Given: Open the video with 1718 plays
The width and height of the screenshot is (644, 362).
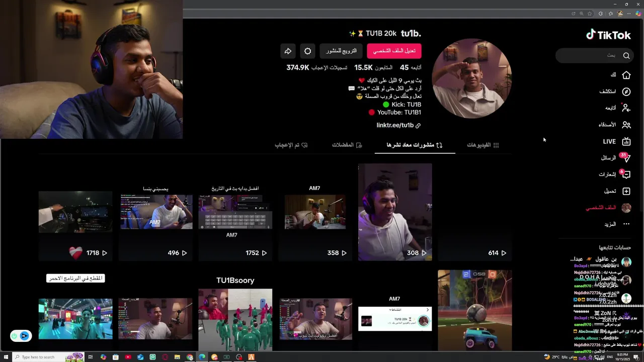Looking at the screenshot, I should pyautogui.click(x=75, y=212).
